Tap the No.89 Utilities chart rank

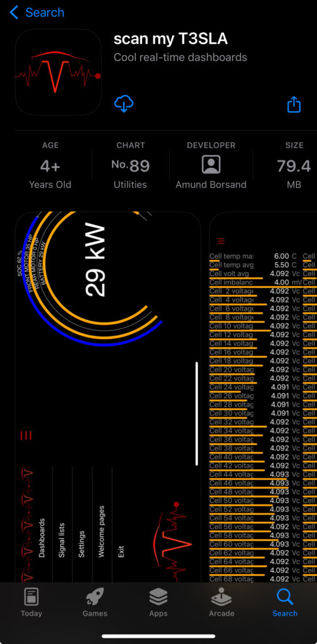[131, 166]
